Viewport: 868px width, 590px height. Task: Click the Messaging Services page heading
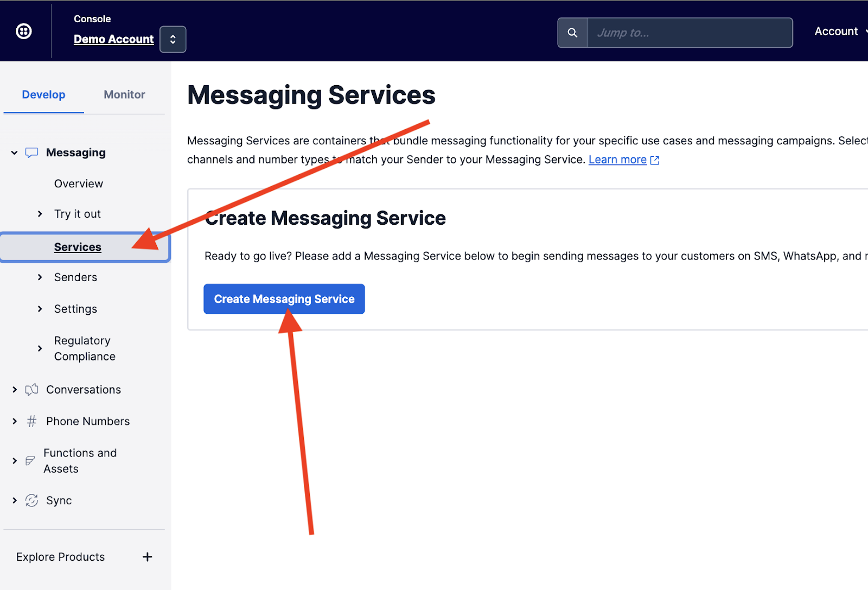point(311,95)
